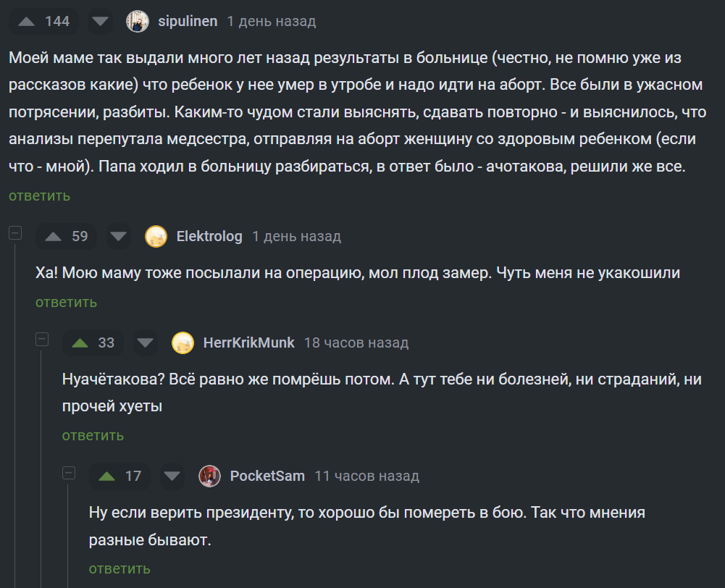The height and width of the screenshot is (588, 725).
Task: Open sipulinen's user profile link
Action: (188, 22)
